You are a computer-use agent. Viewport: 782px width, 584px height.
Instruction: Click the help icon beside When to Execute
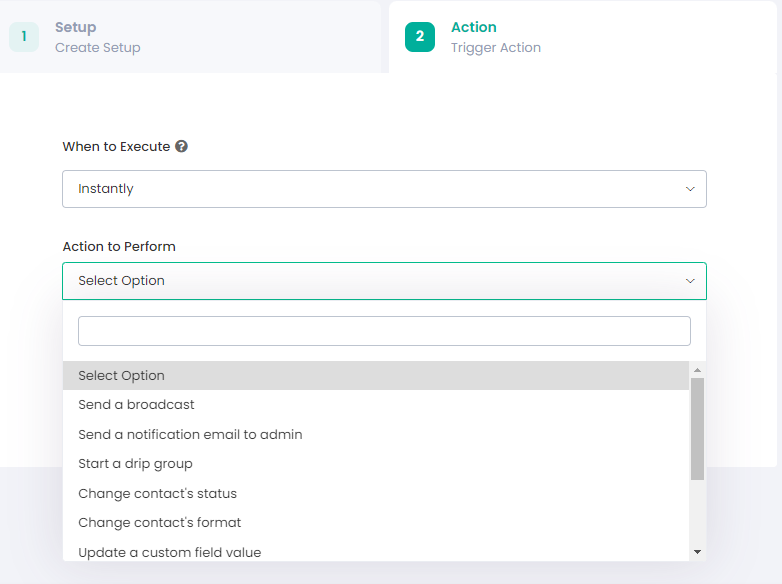point(182,146)
